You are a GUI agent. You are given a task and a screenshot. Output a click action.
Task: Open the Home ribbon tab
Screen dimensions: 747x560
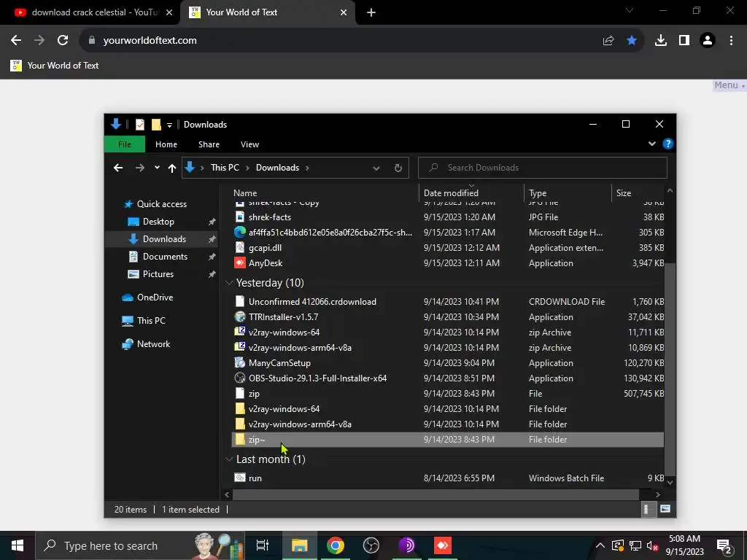pos(166,144)
